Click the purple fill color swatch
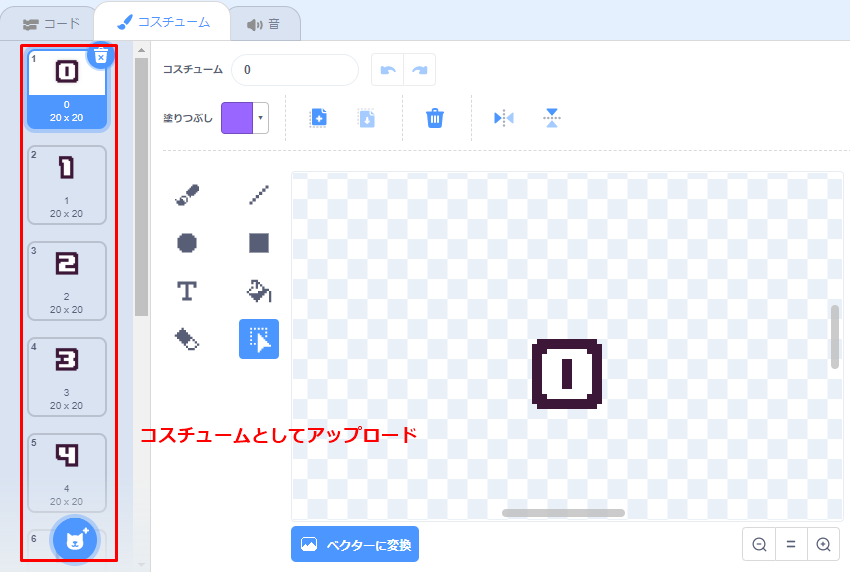Image resolution: width=850 pixels, height=572 pixels. click(x=237, y=118)
